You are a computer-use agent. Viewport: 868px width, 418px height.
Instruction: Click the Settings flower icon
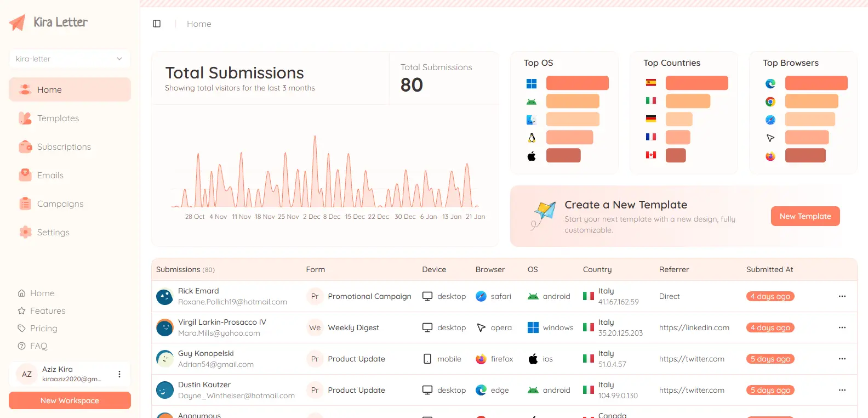coord(25,232)
